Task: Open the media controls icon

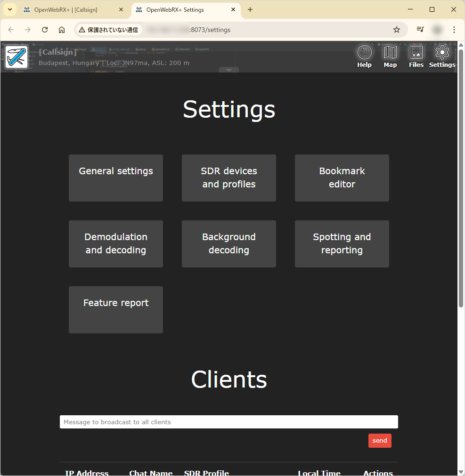Action: (x=419, y=29)
